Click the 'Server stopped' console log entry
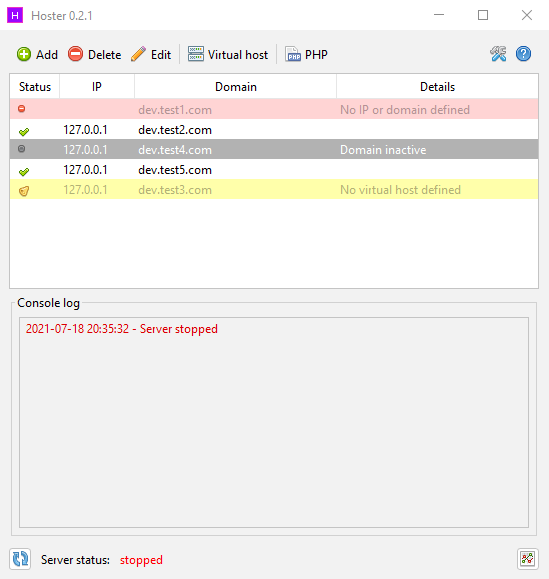Screen dimensions: 549x579 122,329
